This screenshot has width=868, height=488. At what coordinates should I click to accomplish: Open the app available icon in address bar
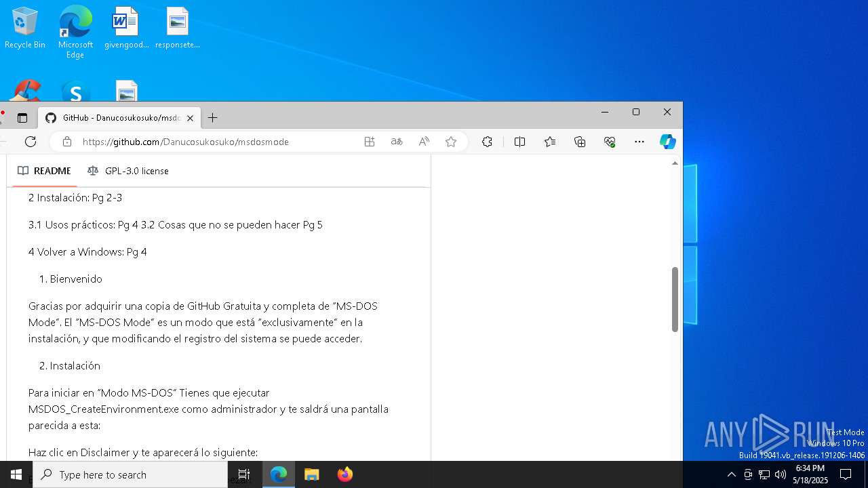point(370,142)
